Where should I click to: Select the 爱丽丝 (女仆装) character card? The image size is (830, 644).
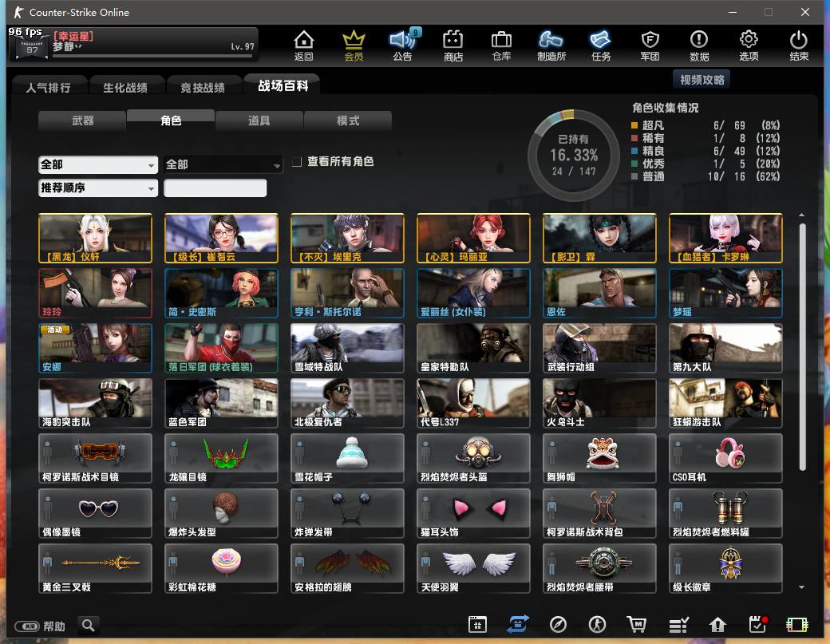point(473,293)
